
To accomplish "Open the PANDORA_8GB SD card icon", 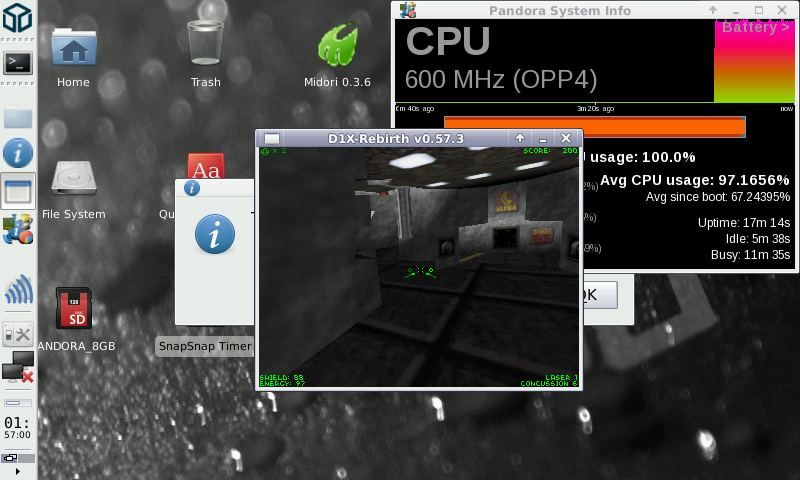I will (x=74, y=310).
